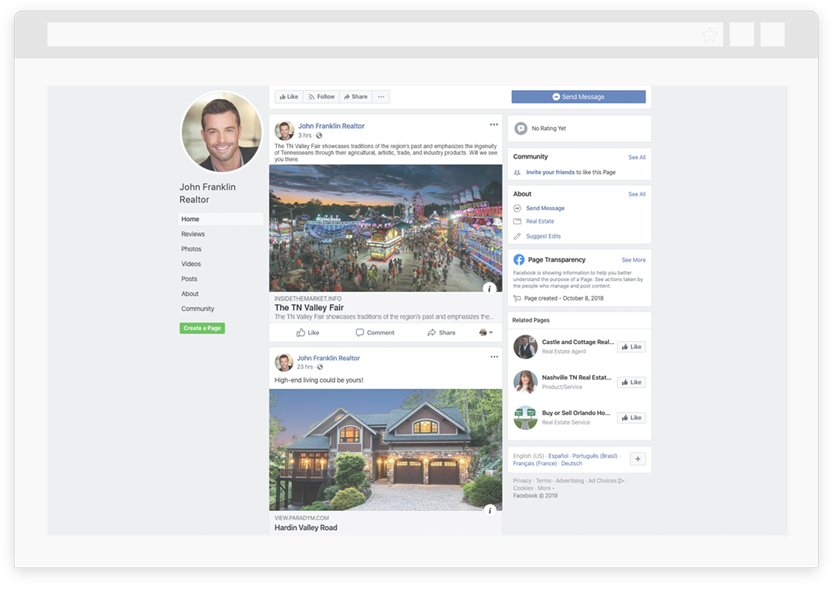Open the Ad Choices footer link

coord(606,481)
